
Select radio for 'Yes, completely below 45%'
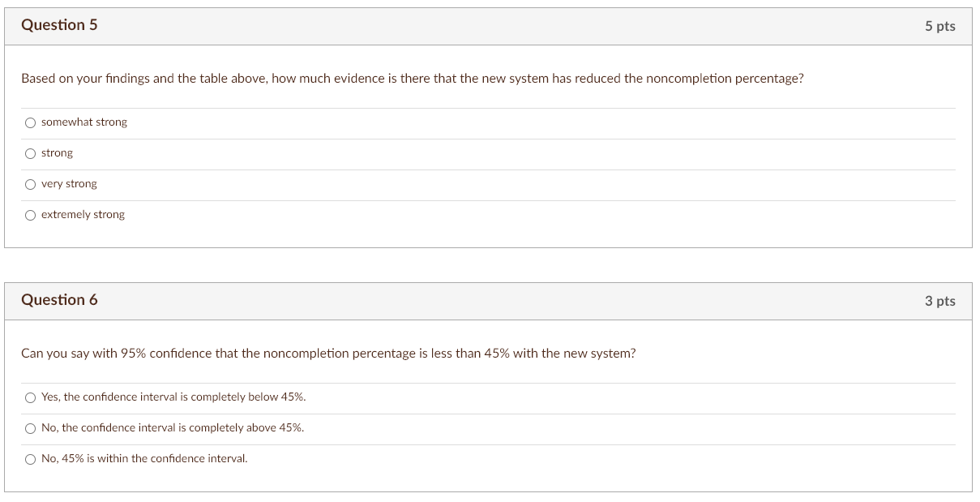coord(30,397)
